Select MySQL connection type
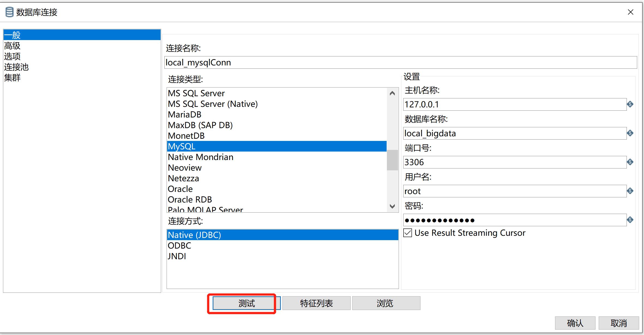This screenshot has height=335, width=644. coord(277,146)
